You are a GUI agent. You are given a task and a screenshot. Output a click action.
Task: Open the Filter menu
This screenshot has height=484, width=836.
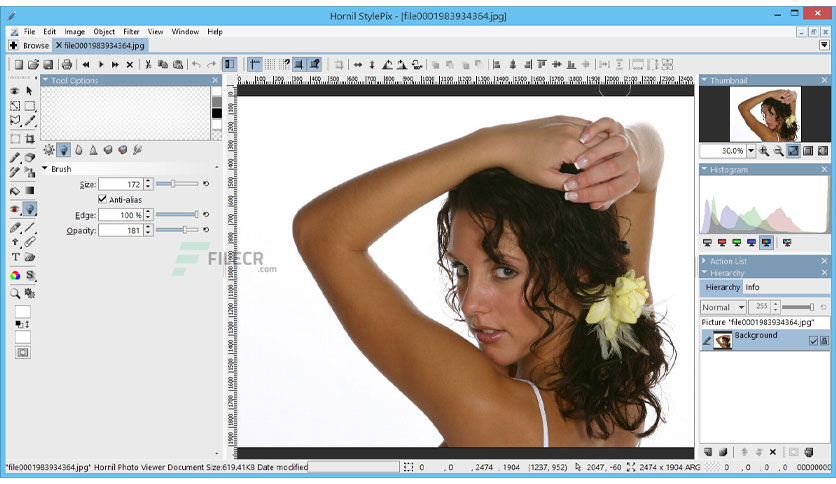[131, 31]
